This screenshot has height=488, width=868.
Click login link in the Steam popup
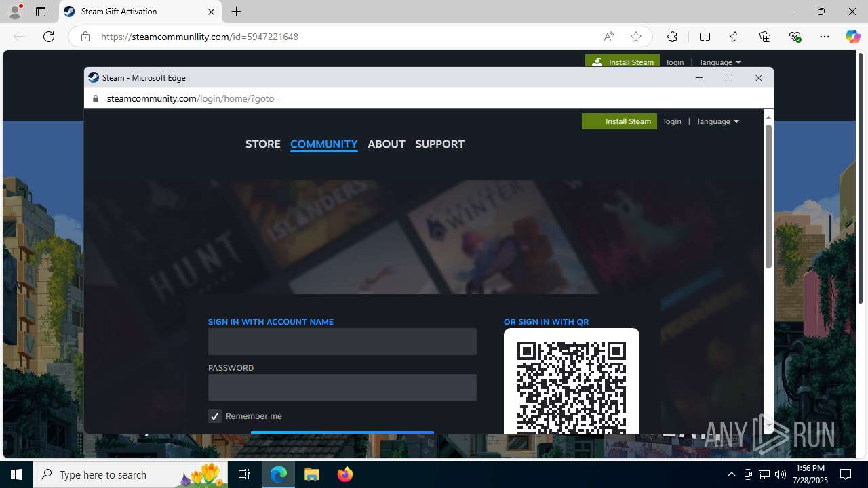673,121
